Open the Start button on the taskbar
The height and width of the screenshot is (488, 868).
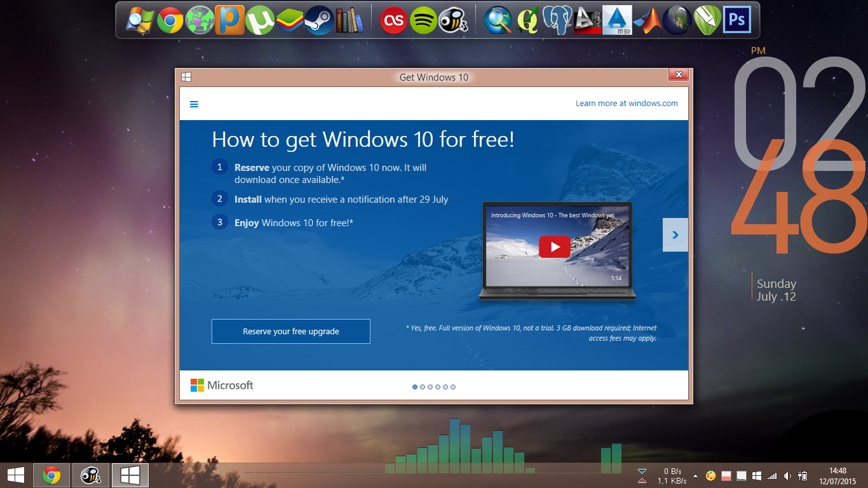pyautogui.click(x=16, y=475)
